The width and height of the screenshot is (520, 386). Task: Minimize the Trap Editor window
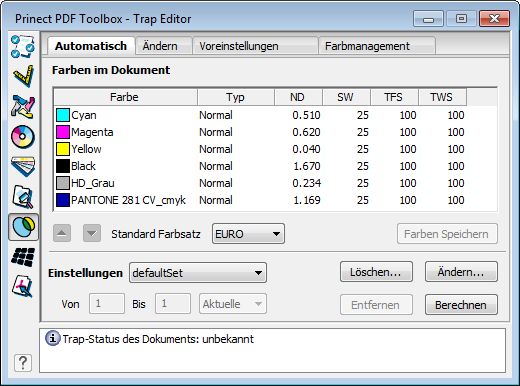tap(428, 19)
